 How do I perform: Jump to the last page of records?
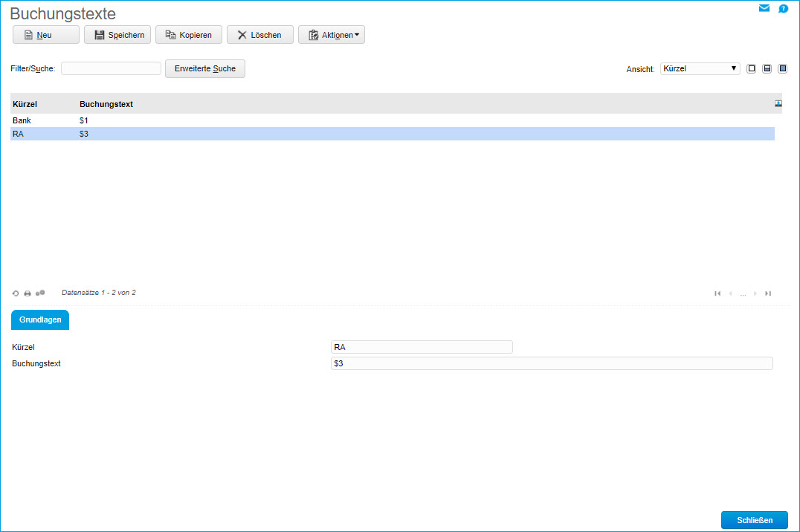point(768,293)
